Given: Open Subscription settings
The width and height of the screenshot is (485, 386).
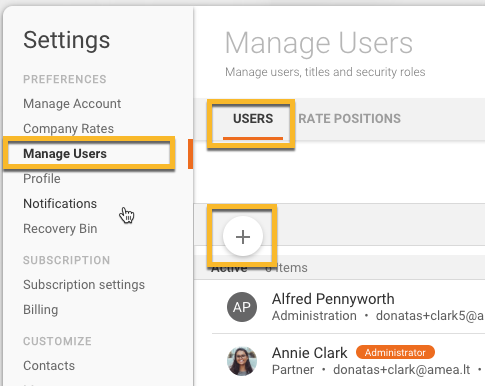Looking at the screenshot, I should tap(84, 285).
